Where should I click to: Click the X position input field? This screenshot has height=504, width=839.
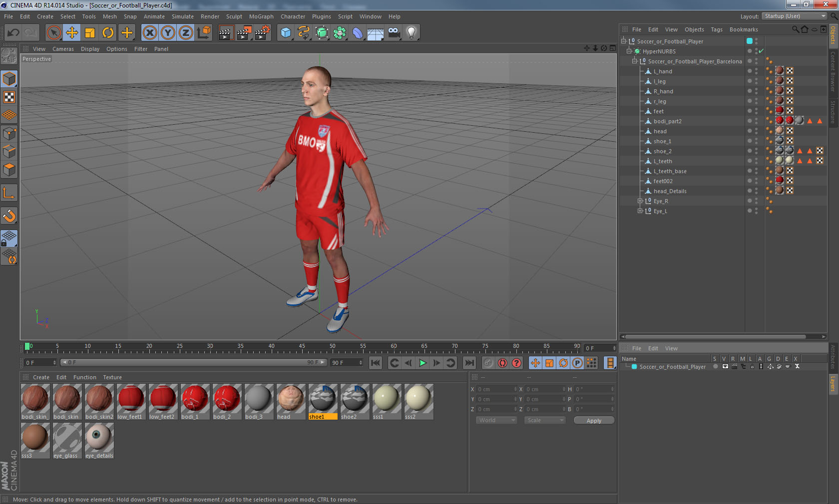tap(497, 389)
